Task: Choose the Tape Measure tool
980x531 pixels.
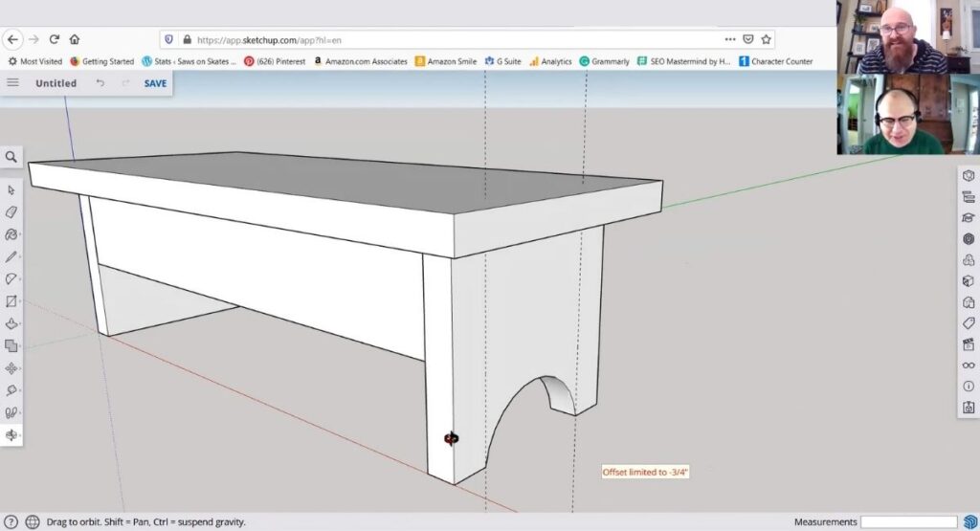Action: click(11, 390)
